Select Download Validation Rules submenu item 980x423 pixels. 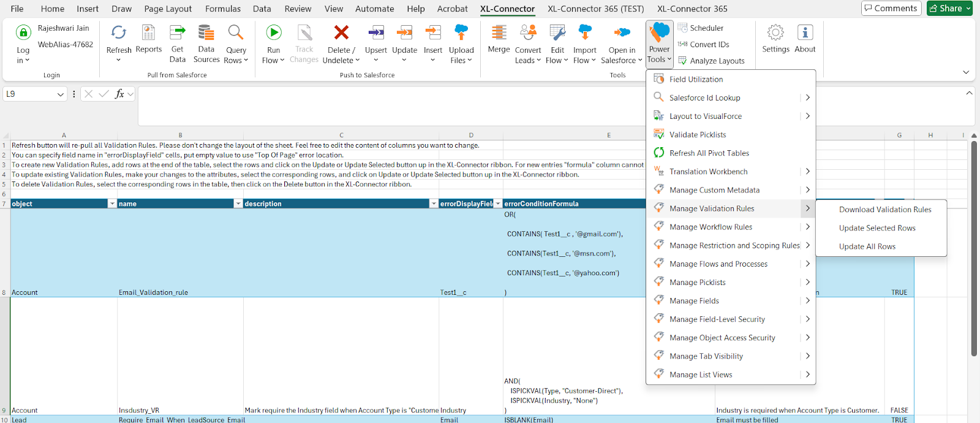884,210
